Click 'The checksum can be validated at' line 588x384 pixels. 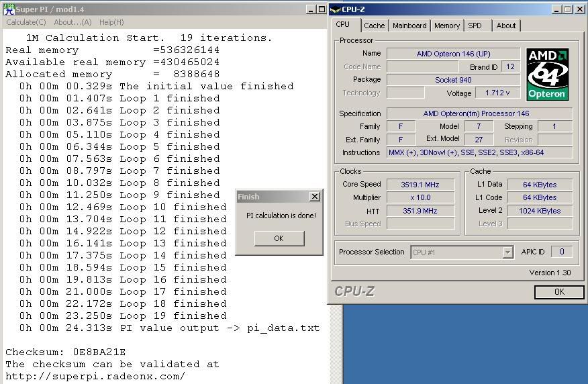click(x=112, y=364)
